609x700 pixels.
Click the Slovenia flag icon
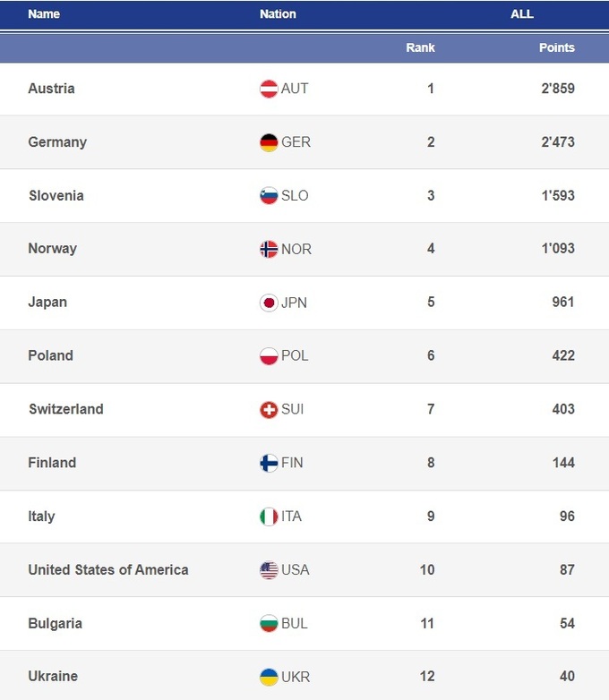[269, 196]
